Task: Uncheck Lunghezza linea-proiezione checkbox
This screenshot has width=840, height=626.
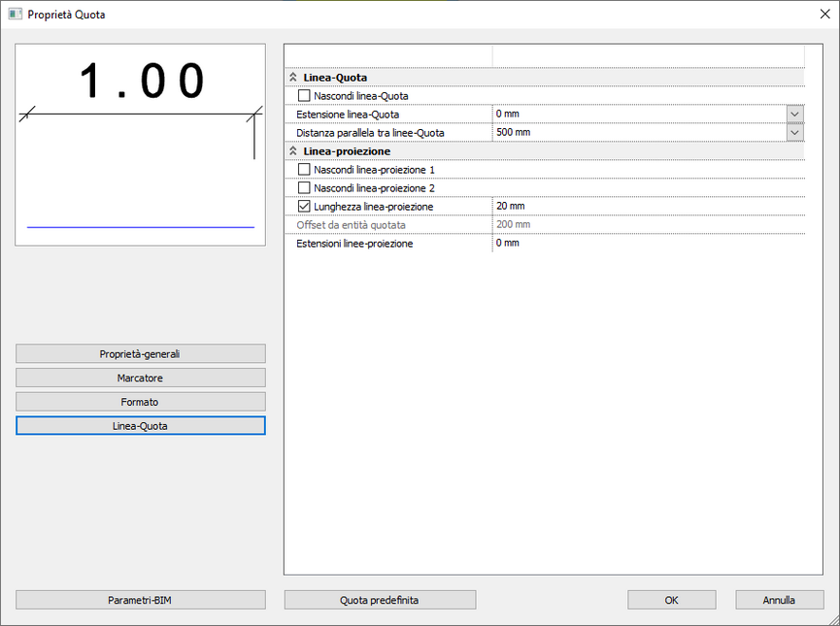Action: [x=304, y=206]
